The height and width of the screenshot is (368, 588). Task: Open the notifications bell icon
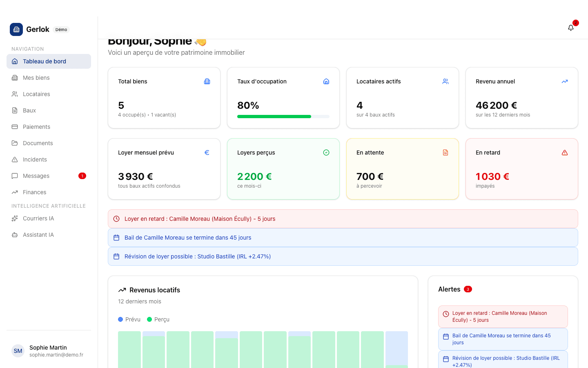(571, 28)
